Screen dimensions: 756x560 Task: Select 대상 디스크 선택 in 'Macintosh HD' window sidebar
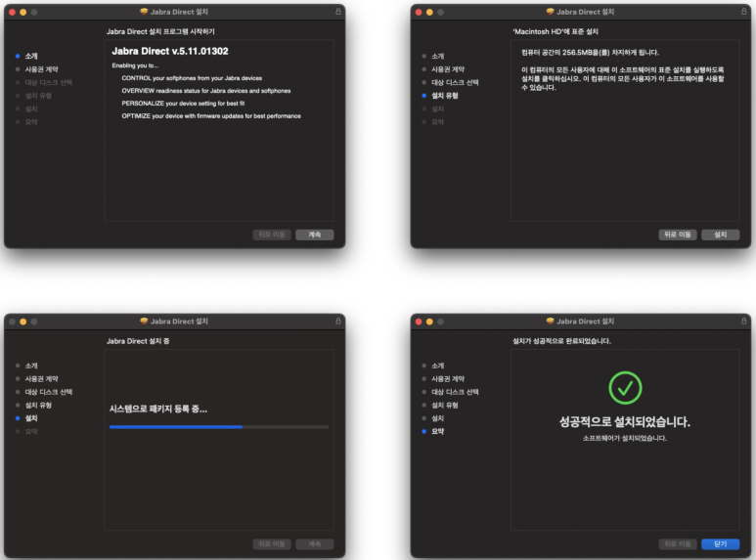(455, 82)
